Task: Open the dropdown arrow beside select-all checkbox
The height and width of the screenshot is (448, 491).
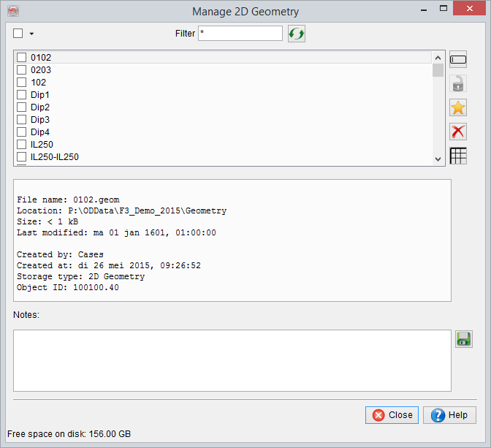Action: point(31,34)
